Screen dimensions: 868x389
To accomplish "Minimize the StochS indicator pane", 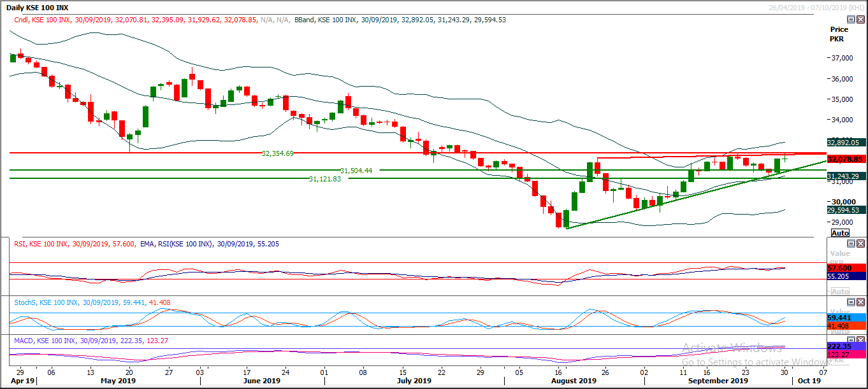I will (x=851, y=301).
